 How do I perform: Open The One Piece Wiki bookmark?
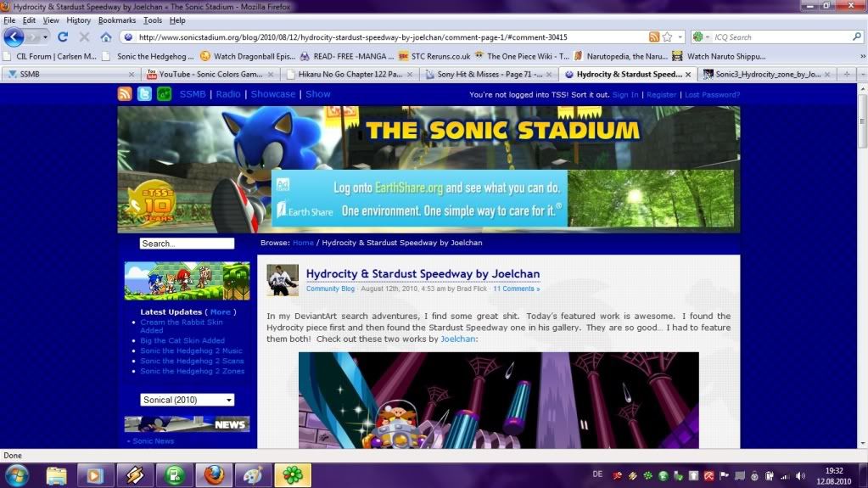[x=522, y=57]
